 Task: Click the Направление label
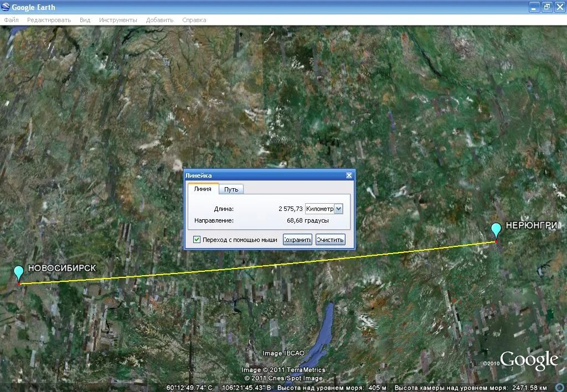pyautogui.click(x=214, y=220)
